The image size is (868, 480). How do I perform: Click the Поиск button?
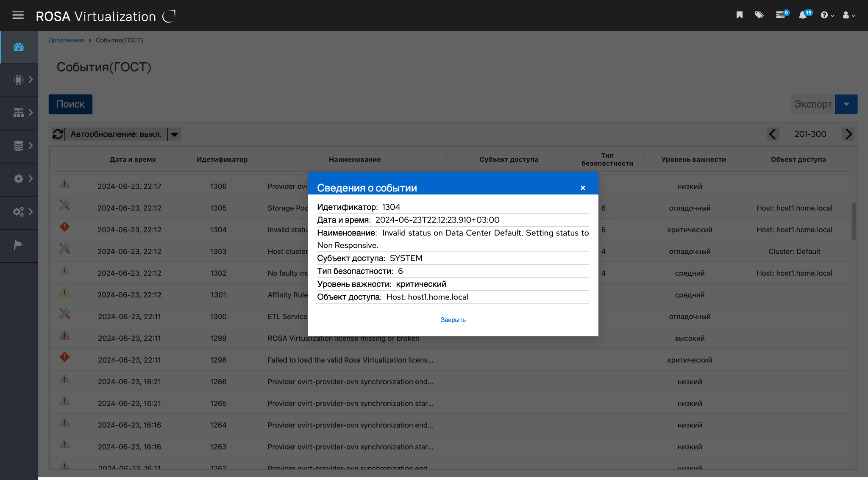(70, 104)
